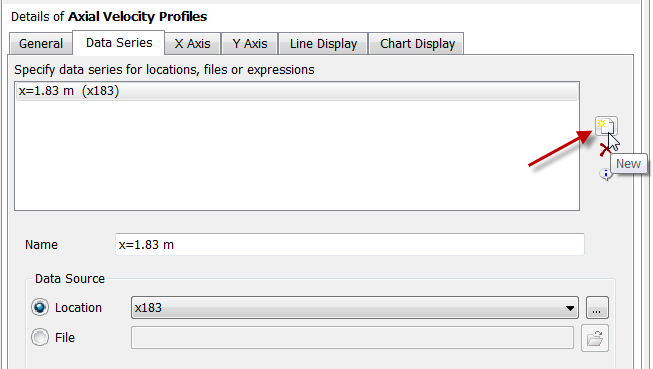This screenshot has height=369, width=653.
Task: Select the Data Series tab
Action: tap(119, 42)
